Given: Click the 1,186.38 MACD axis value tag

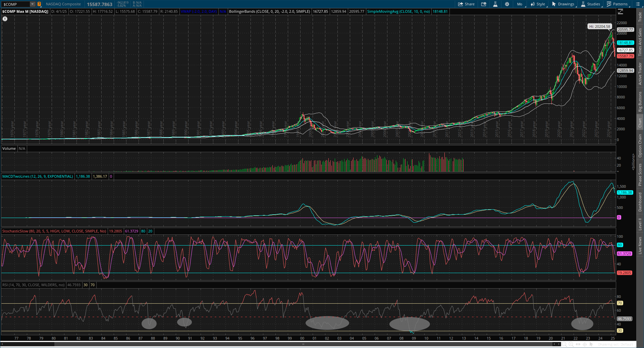Looking at the screenshot, I should click(625, 192).
